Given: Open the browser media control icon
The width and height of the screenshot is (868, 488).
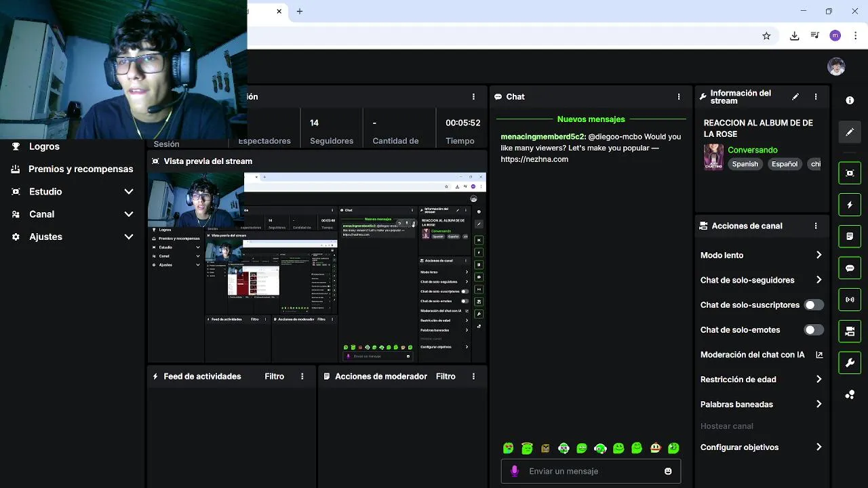Looking at the screenshot, I should click(815, 36).
